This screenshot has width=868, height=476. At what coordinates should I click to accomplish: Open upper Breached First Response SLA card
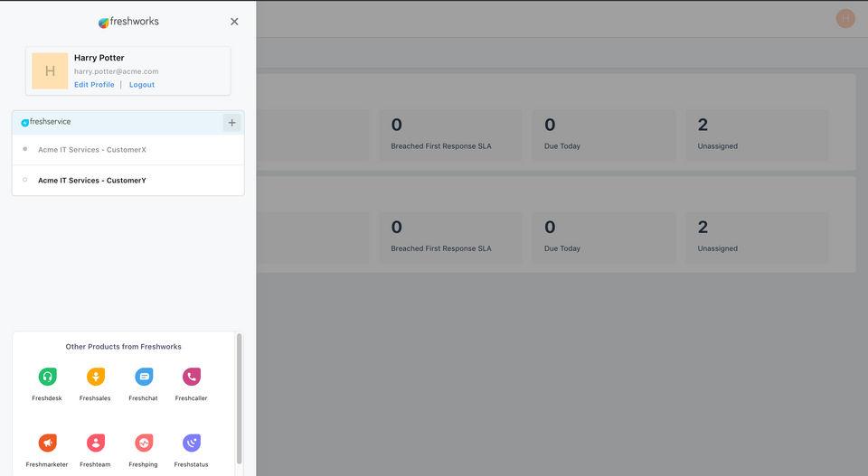click(x=450, y=135)
